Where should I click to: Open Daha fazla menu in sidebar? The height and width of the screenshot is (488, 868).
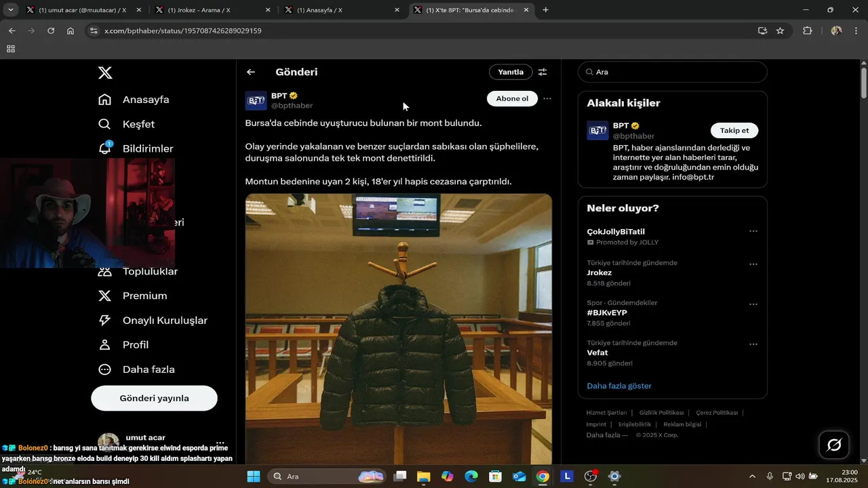tap(136, 369)
